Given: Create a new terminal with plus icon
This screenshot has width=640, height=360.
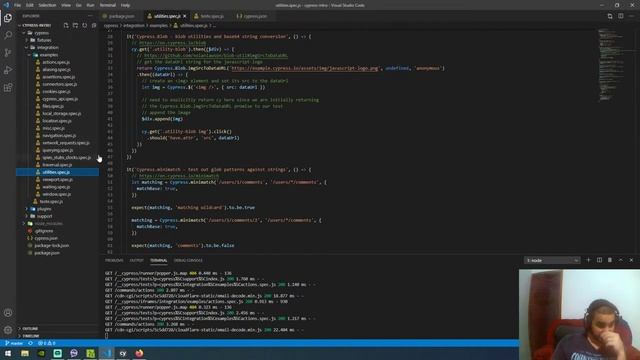Looking at the screenshot, I should [x=588, y=260].
